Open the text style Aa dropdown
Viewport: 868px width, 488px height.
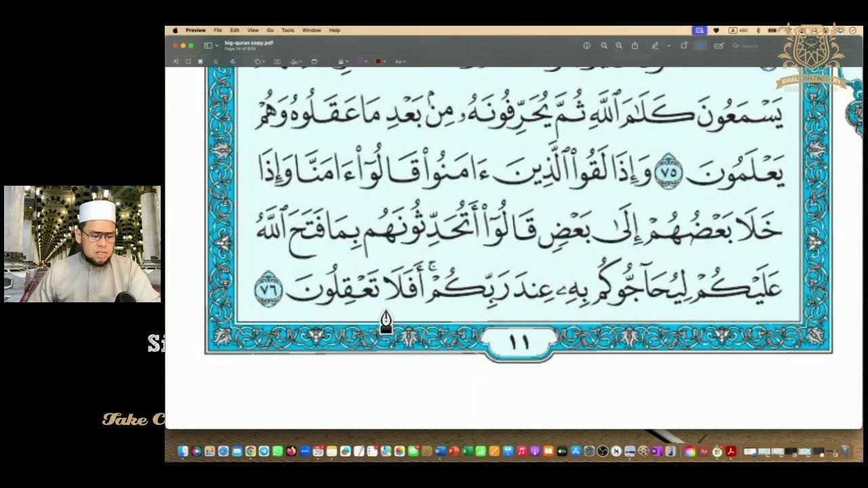coord(400,62)
